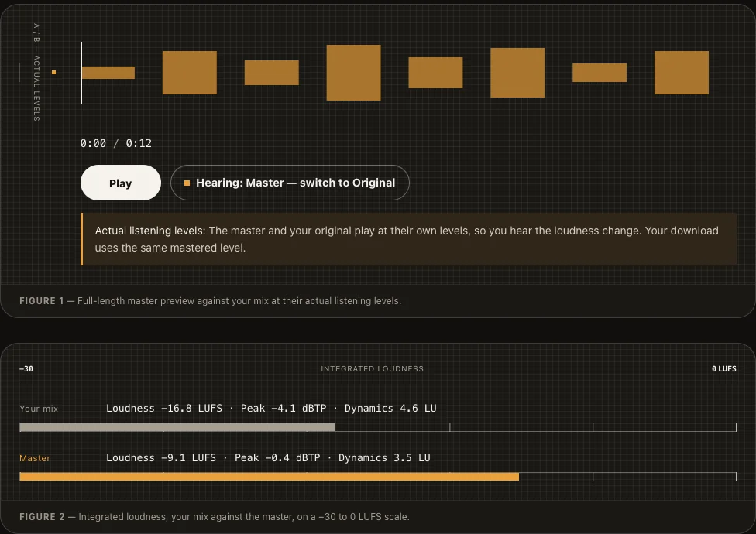Click the Play button

coord(121,183)
